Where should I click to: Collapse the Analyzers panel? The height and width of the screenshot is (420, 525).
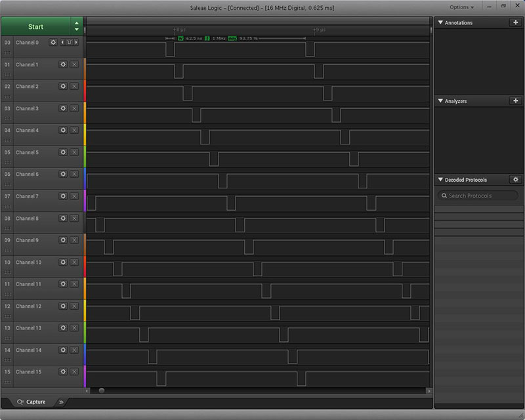pyautogui.click(x=440, y=102)
